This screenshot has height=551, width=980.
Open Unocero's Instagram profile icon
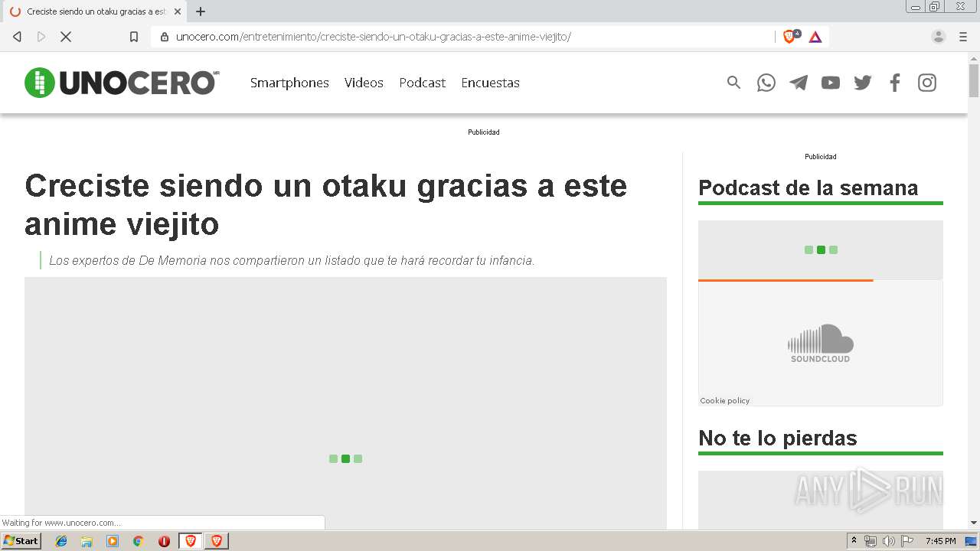[x=927, y=83]
